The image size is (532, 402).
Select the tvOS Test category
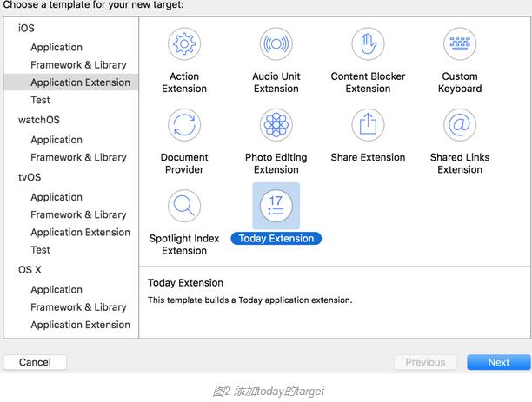pos(40,249)
